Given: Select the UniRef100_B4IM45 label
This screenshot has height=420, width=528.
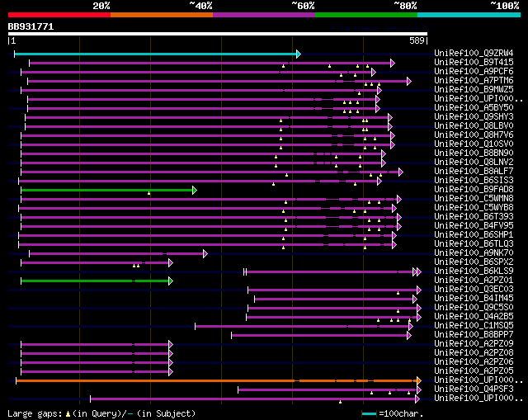Looking at the screenshot, I should tap(474, 299).
